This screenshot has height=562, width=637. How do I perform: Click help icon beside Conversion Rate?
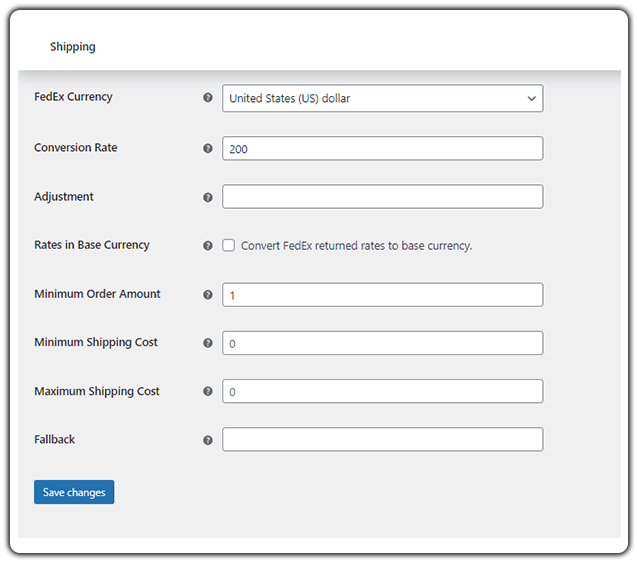point(208,148)
